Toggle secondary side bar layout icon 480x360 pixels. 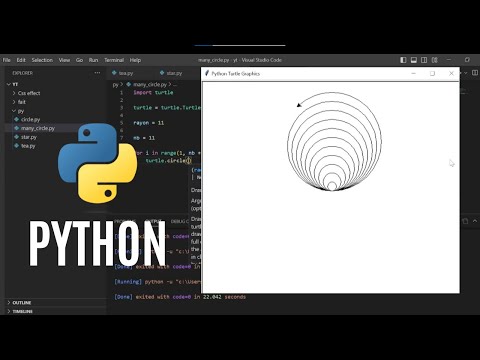tap(424, 60)
